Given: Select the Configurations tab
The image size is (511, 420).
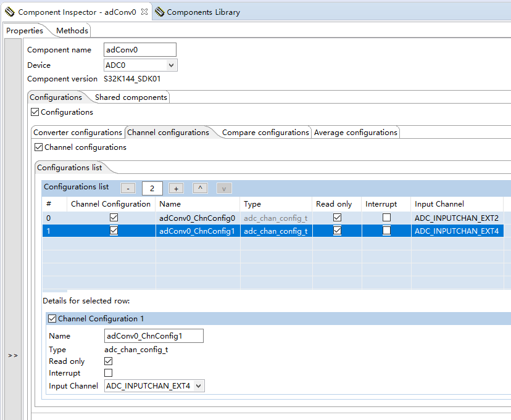Looking at the screenshot, I should (56, 97).
